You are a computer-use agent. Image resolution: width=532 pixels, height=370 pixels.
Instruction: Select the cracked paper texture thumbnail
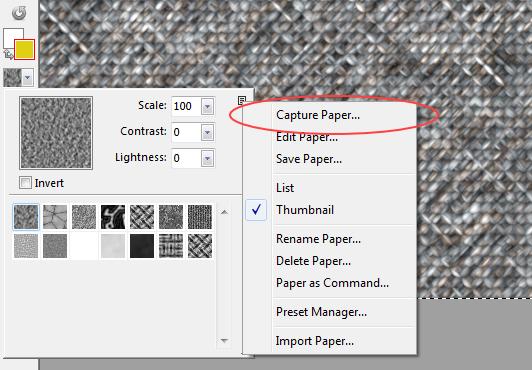[x=55, y=217]
